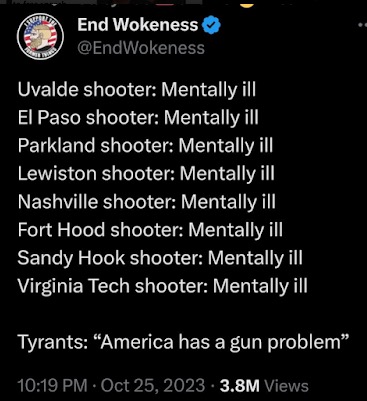The height and width of the screenshot is (401, 367).
Task: Visit the @EndWokeness handle link
Action: [141, 48]
